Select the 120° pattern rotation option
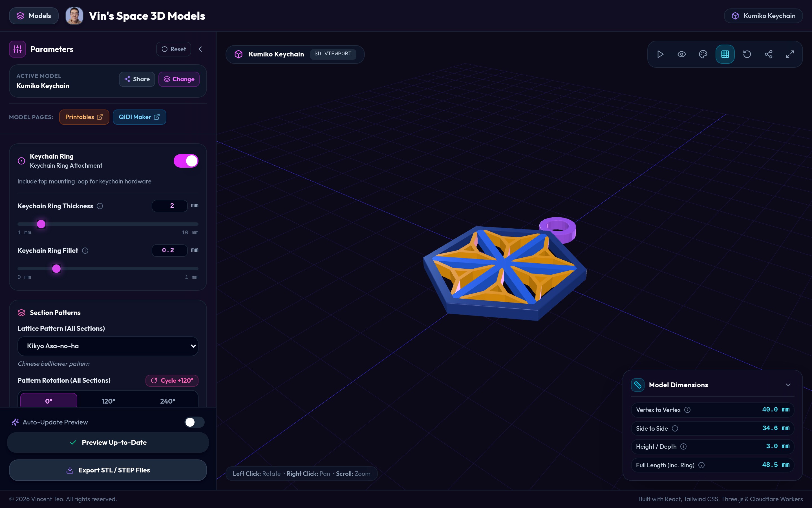This screenshot has height=508, width=812. (x=108, y=401)
